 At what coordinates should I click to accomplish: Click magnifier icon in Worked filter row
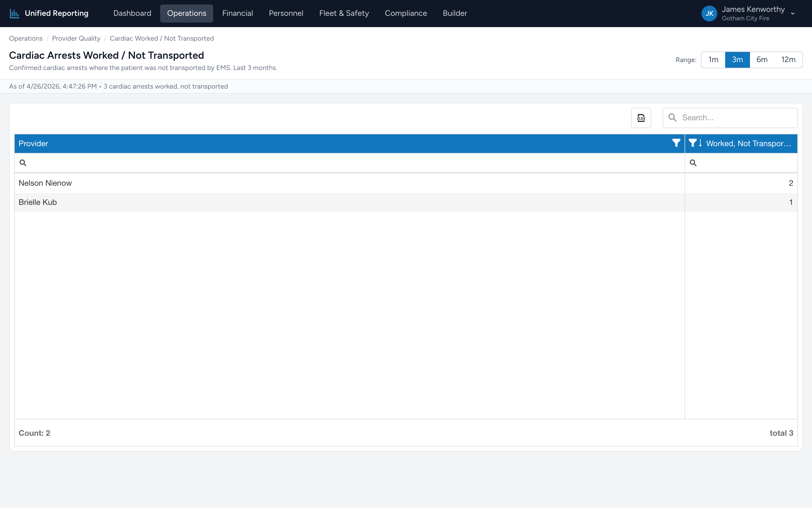[693, 163]
